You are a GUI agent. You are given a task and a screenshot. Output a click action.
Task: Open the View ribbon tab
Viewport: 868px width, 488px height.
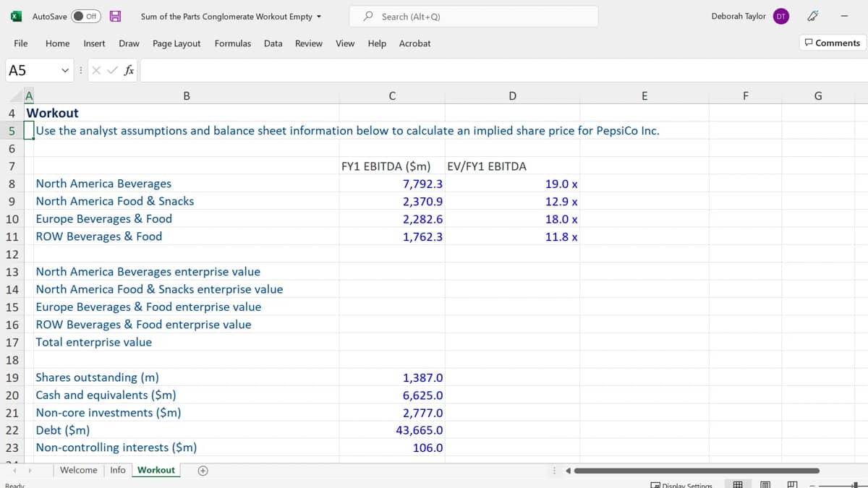tap(345, 43)
